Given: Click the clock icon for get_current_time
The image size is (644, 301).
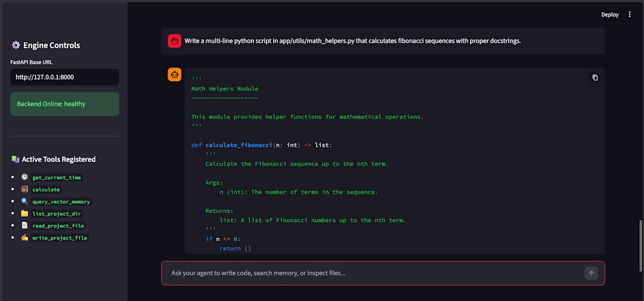Looking at the screenshot, I should (25, 177).
